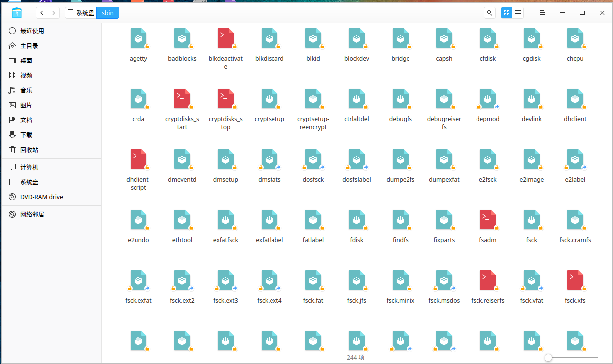
Task: Select the fsck.ext4 link icon
Action: tap(270, 280)
